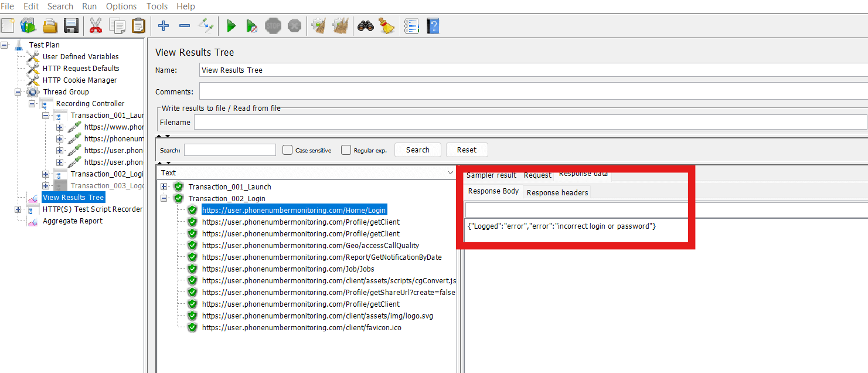
Task: Open the Options menu
Action: (x=121, y=6)
